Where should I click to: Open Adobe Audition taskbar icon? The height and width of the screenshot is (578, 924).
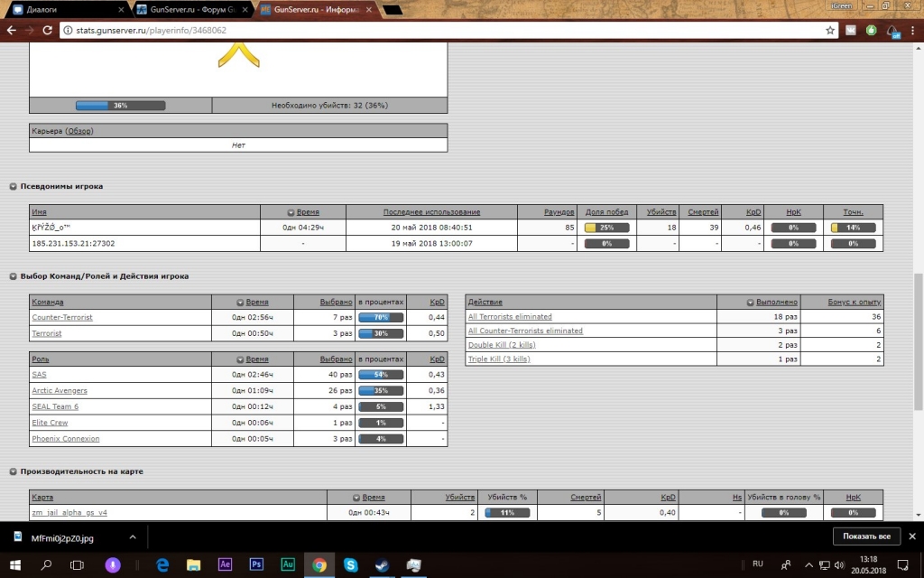[288, 564]
